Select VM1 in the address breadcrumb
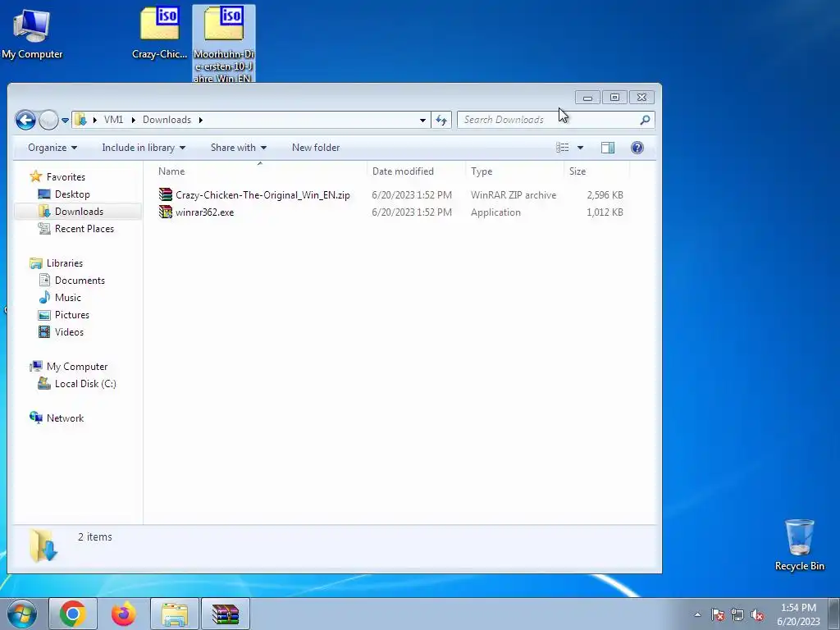The image size is (840, 630). 113,120
